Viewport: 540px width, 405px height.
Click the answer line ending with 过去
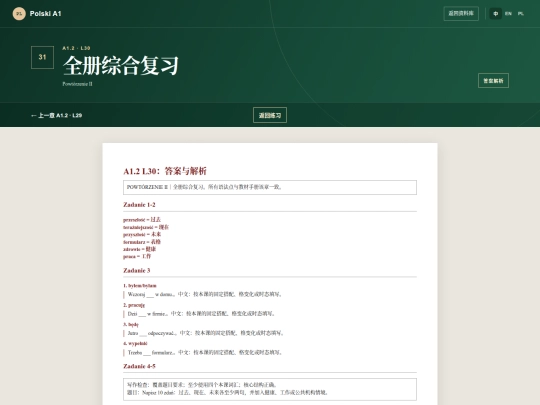coord(142,219)
